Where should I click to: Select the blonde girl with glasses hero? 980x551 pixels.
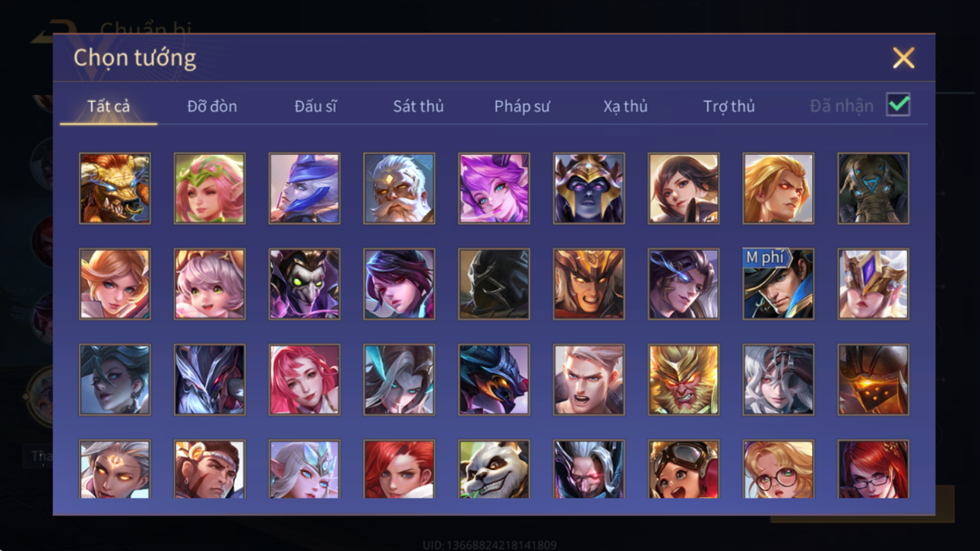click(x=778, y=469)
